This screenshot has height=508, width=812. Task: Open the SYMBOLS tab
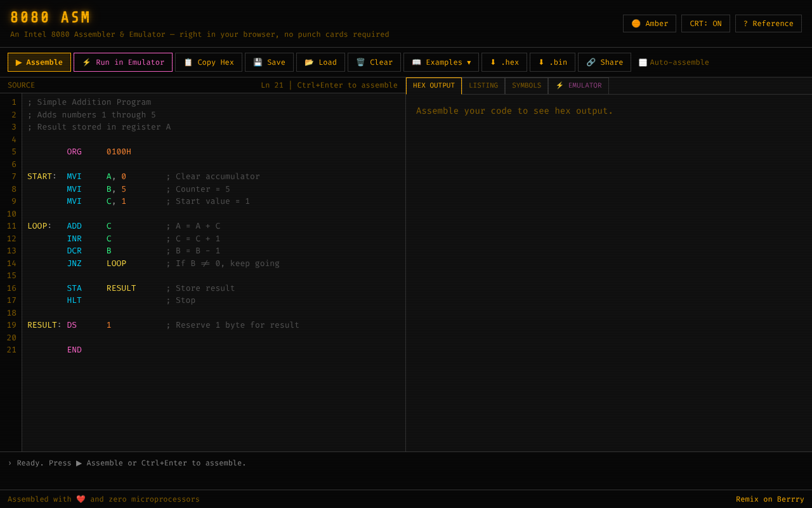(527, 86)
